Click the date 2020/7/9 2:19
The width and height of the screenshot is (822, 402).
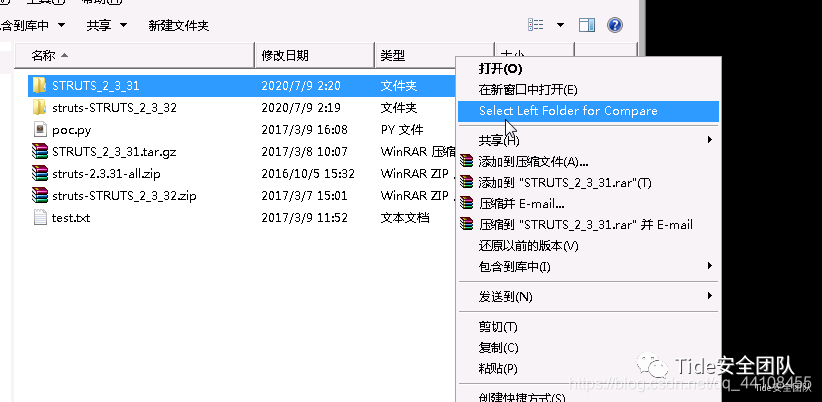[301, 108]
